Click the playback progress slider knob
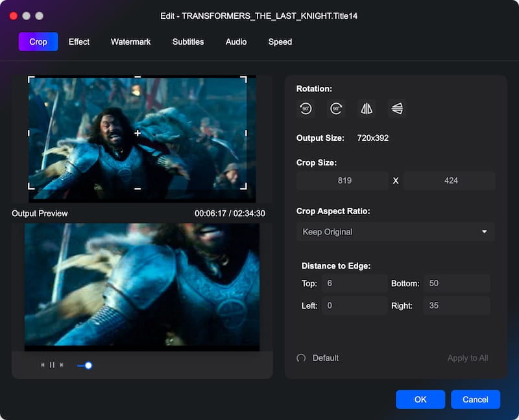The width and height of the screenshot is (519, 420). (x=88, y=365)
